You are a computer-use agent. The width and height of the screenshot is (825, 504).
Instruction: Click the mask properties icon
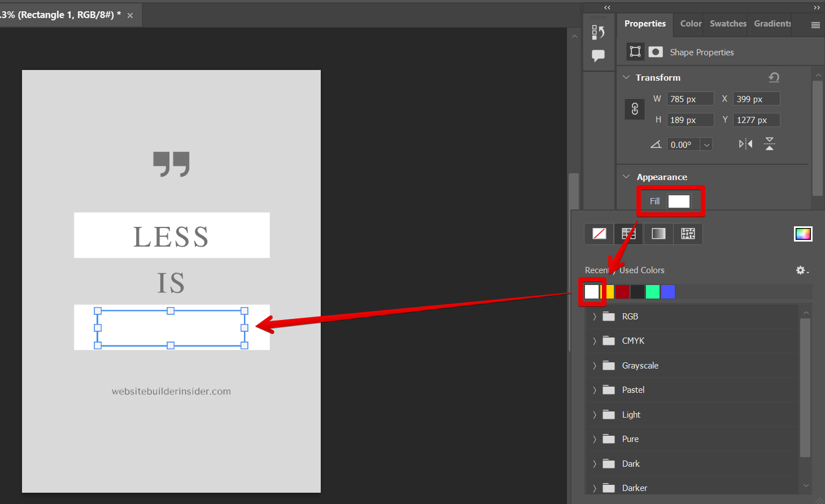(656, 51)
